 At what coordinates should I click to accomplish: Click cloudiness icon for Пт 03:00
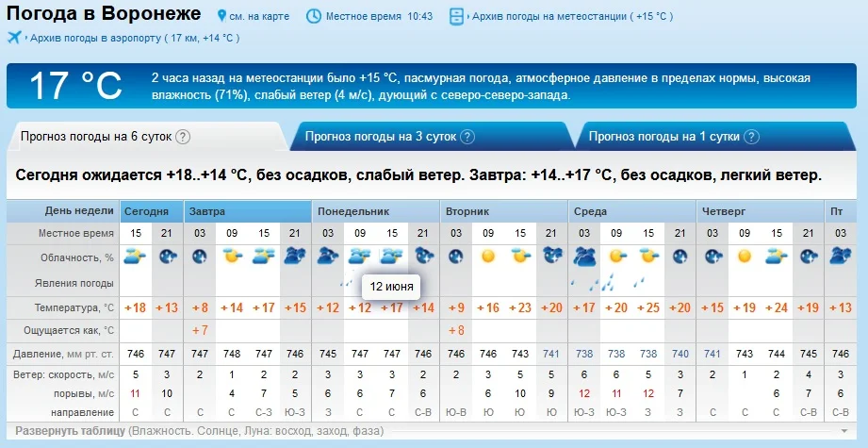tap(841, 257)
